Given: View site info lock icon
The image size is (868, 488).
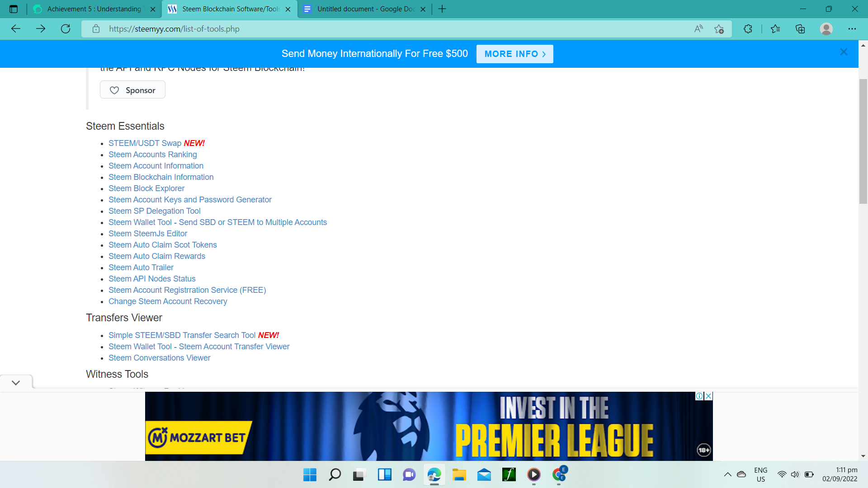Looking at the screenshot, I should point(96,29).
